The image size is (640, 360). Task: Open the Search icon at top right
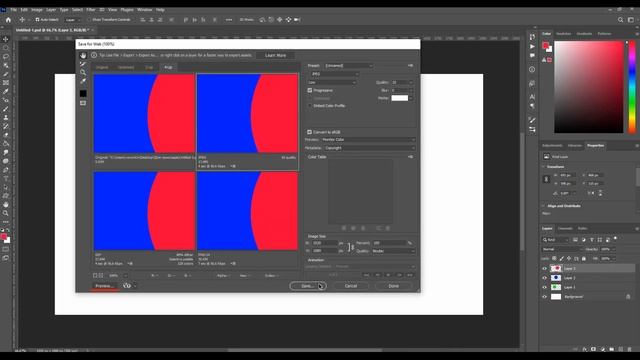620,20
